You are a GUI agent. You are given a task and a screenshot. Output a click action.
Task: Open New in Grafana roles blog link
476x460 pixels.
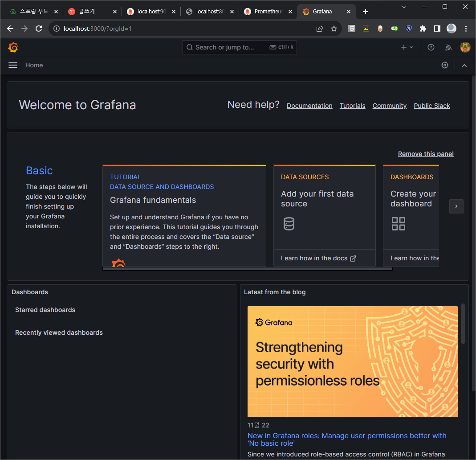tap(347, 439)
